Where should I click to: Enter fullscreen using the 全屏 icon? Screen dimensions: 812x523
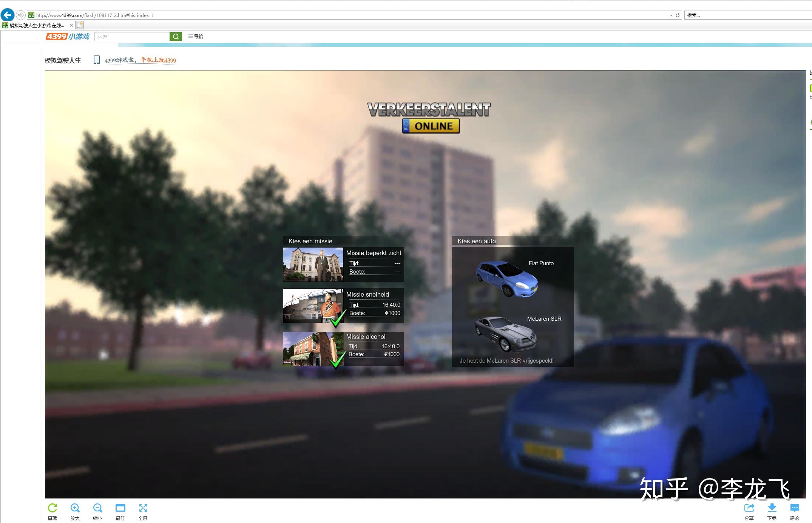click(x=143, y=508)
